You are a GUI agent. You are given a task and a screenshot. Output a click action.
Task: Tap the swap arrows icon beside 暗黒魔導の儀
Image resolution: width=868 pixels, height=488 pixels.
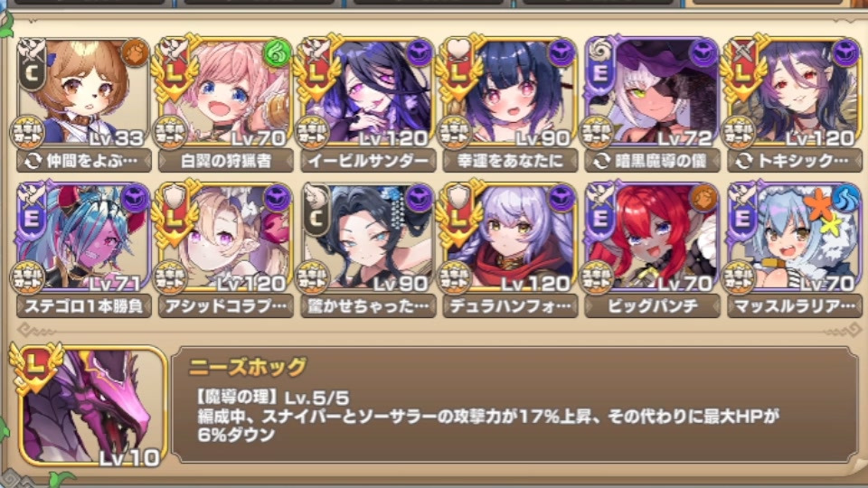click(602, 161)
